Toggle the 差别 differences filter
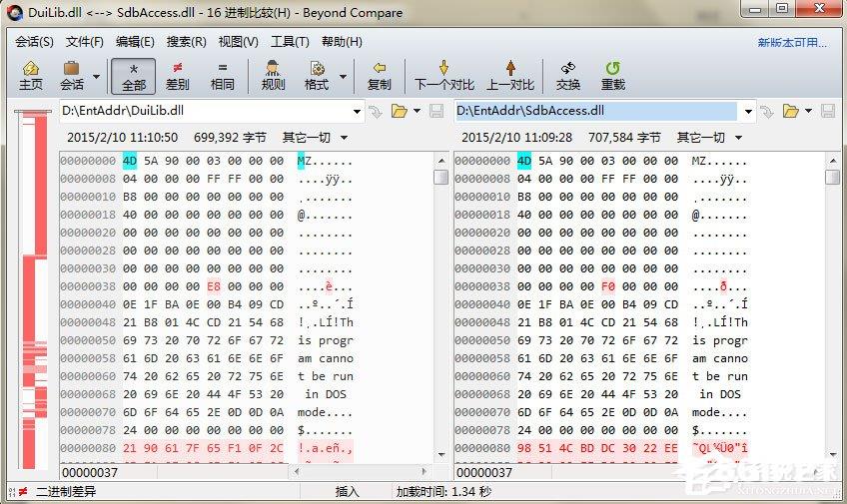The height and width of the screenshot is (504, 847). point(177,76)
